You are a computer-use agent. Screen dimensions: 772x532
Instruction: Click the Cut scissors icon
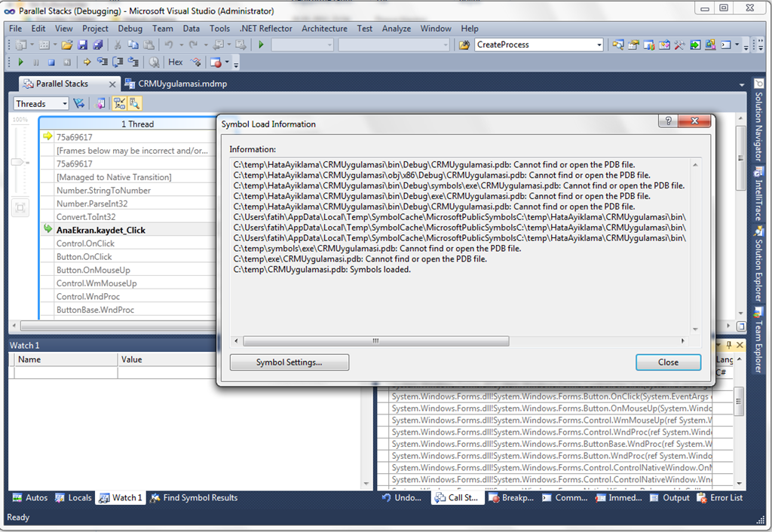click(x=118, y=44)
